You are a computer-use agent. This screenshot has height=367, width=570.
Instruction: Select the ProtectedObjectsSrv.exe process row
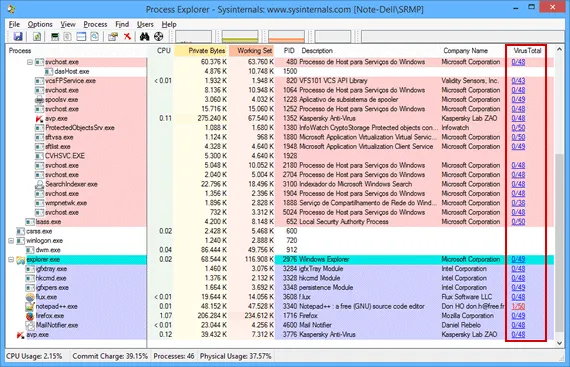[280, 128]
